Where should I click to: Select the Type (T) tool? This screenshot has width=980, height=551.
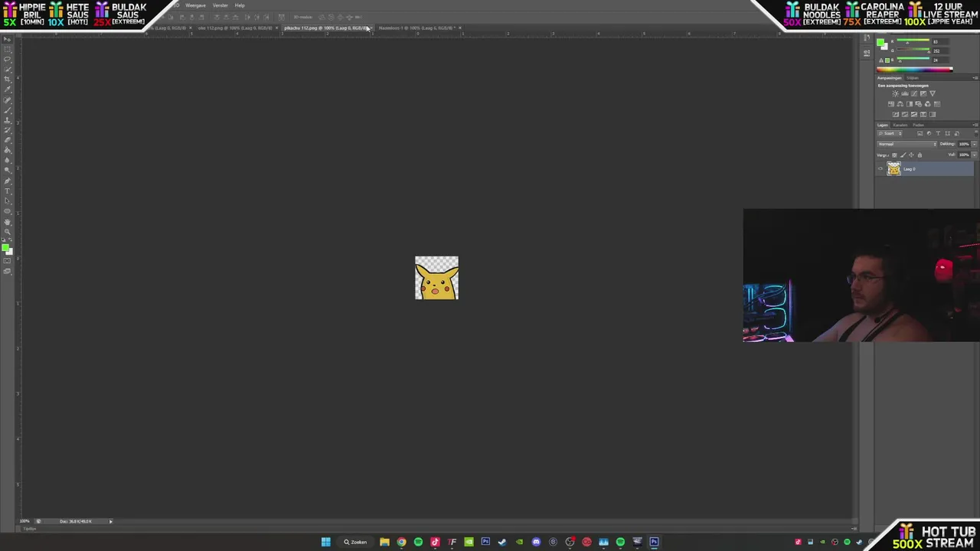point(8,191)
